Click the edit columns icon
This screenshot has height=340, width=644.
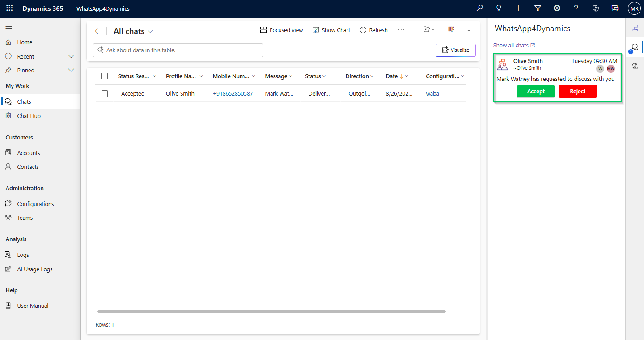(x=451, y=29)
